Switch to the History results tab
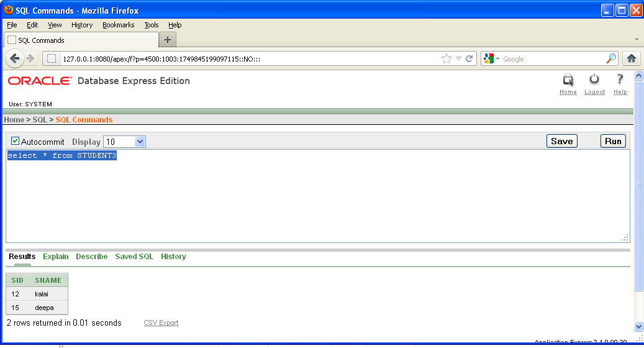The image size is (644, 348). click(x=173, y=257)
